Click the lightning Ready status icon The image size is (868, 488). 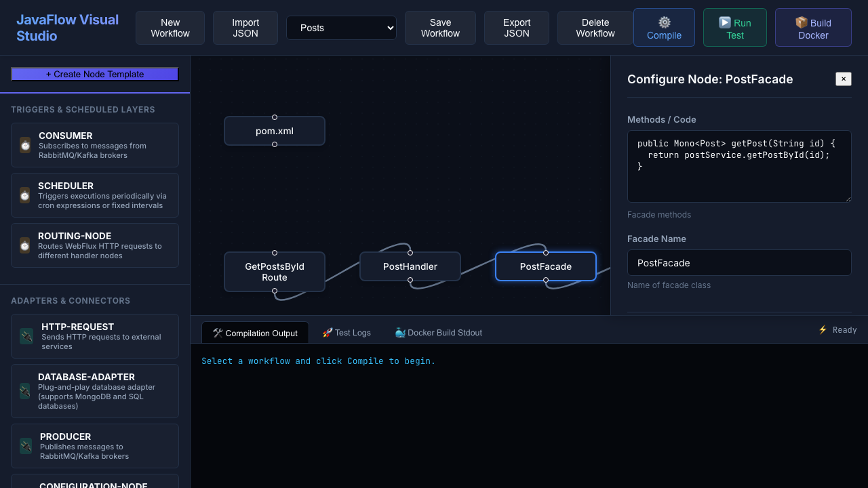823,330
